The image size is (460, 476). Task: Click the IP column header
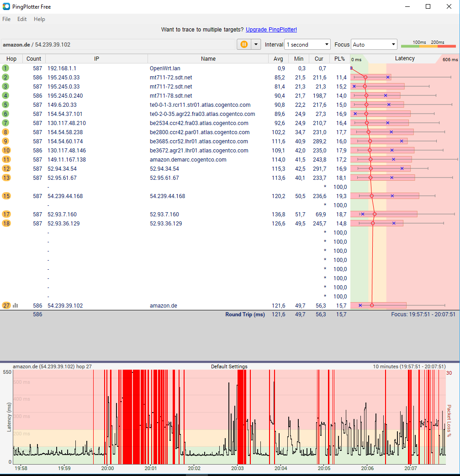pos(97,58)
